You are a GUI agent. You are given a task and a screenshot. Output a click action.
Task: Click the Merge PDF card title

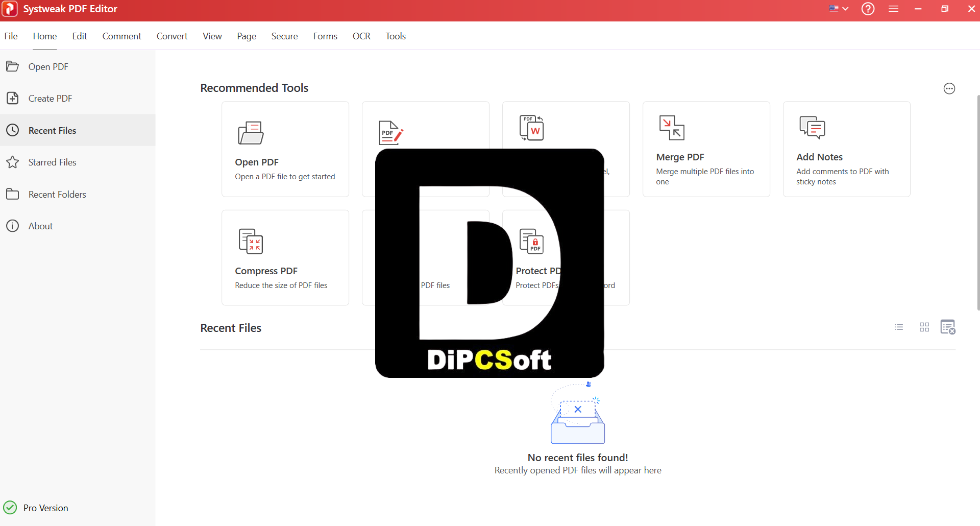(680, 157)
